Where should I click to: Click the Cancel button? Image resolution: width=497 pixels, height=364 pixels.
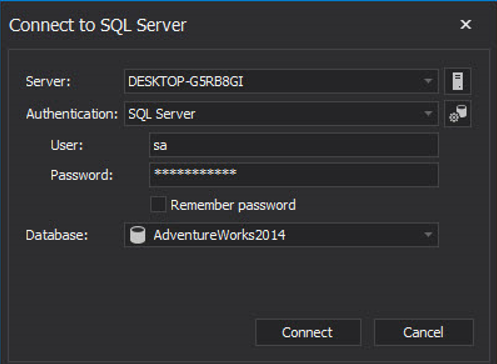pyautogui.click(x=424, y=332)
